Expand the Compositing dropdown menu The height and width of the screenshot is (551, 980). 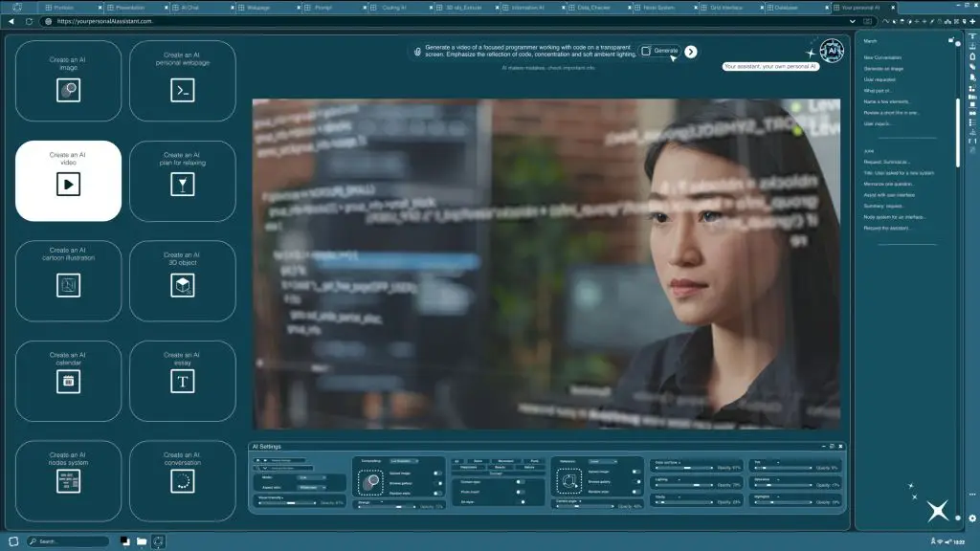click(x=404, y=460)
